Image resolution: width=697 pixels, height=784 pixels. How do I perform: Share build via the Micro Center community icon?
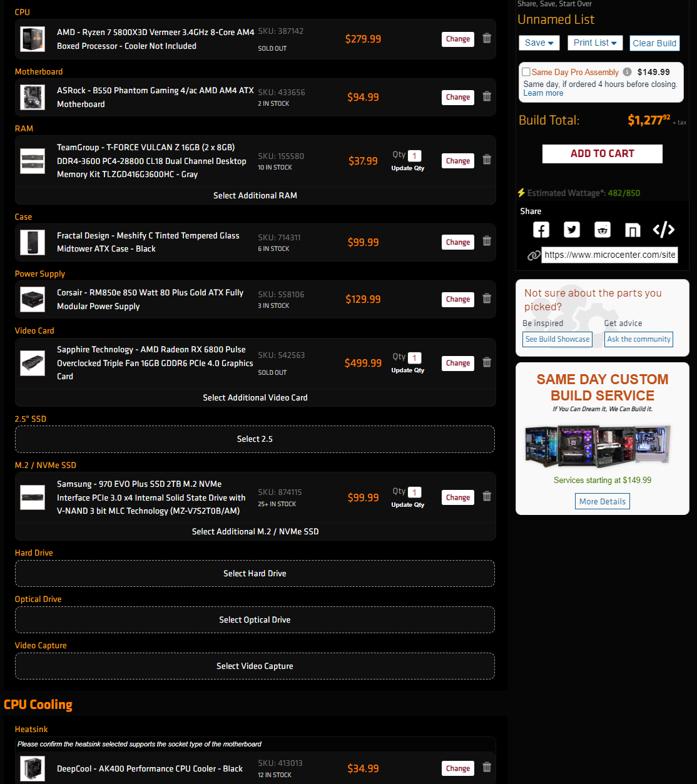coord(633,230)
